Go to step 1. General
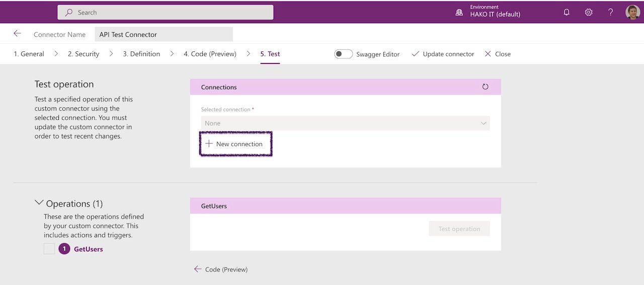The image size is (644, 285). pos(29,54)
